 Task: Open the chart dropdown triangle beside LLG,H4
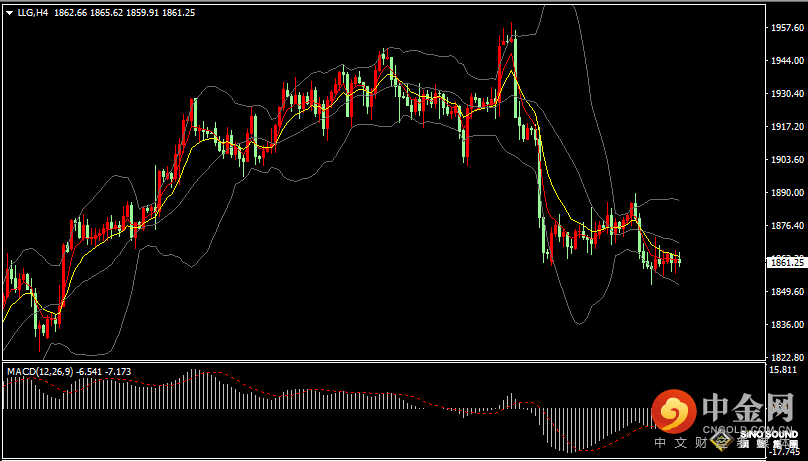[9, 13]
